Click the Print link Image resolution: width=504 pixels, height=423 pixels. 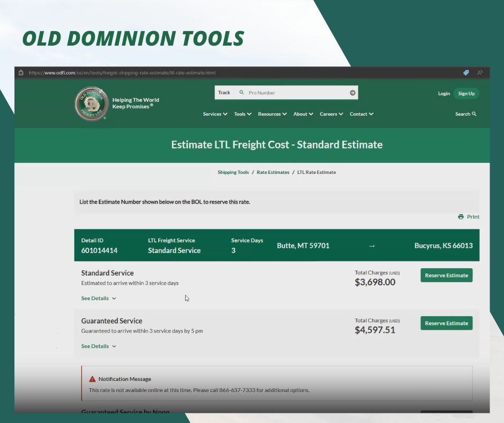[x=469, y=217]
